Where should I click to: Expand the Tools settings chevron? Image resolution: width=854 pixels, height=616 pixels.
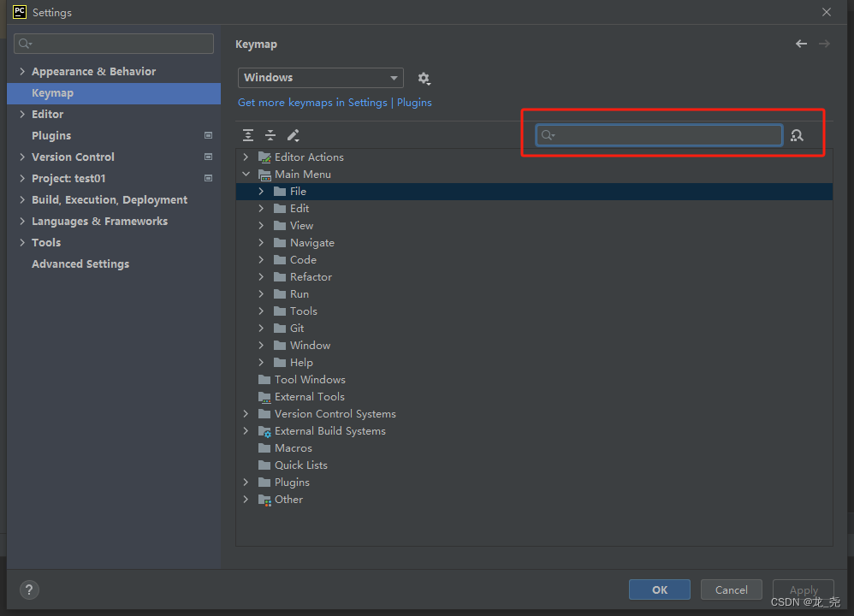tap(22, 242)
